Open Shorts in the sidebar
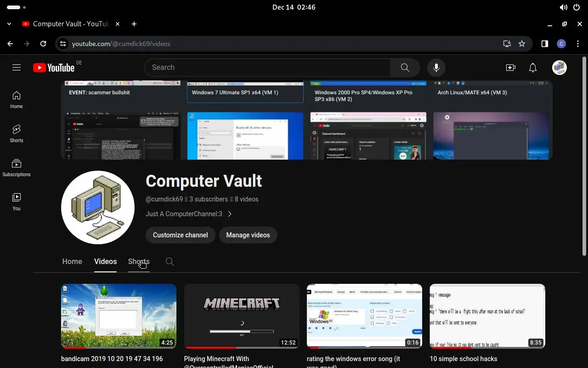 [17, 133]
